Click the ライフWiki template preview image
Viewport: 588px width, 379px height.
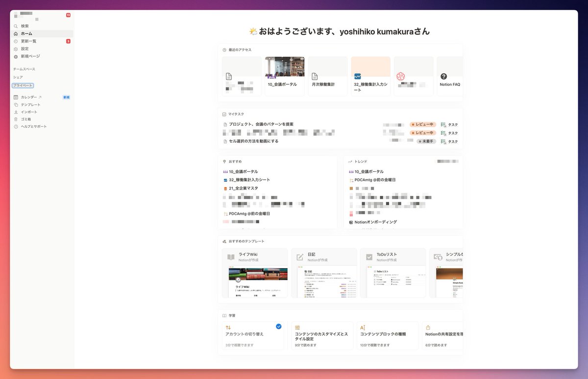click(258, 282)
